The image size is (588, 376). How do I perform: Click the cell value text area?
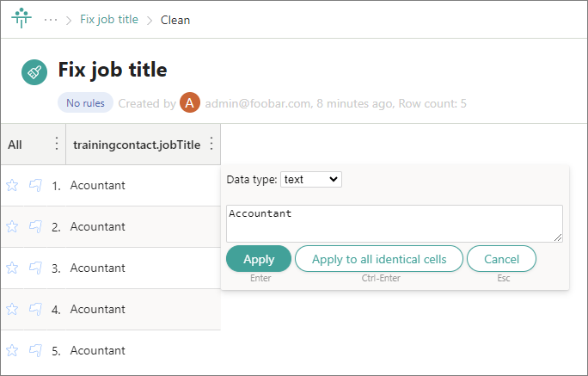394,223
